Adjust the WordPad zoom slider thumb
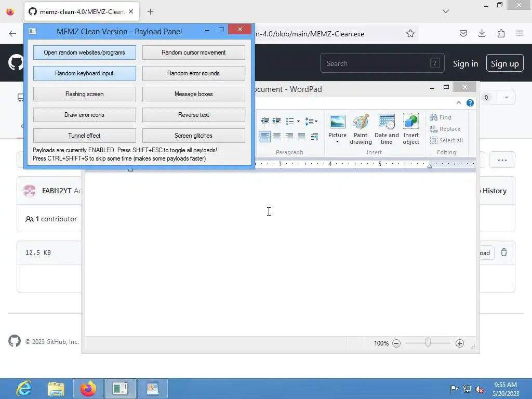532x399 pixels. click(428, 343)
